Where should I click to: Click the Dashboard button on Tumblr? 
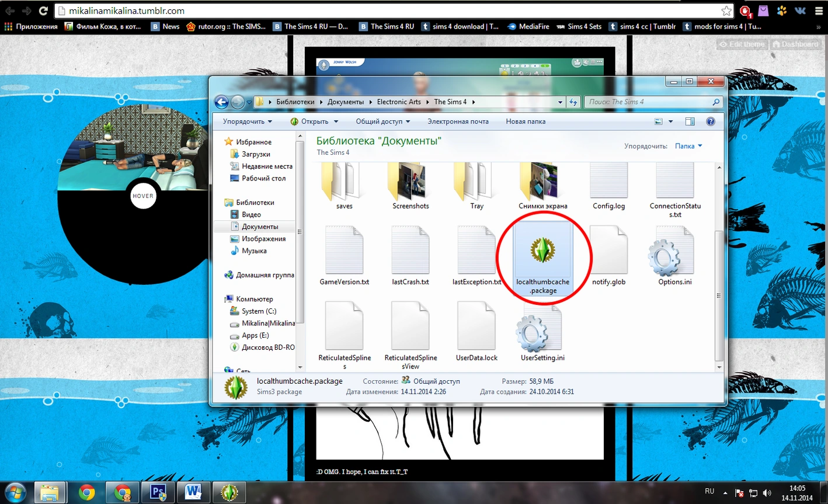tap(795, 44)
